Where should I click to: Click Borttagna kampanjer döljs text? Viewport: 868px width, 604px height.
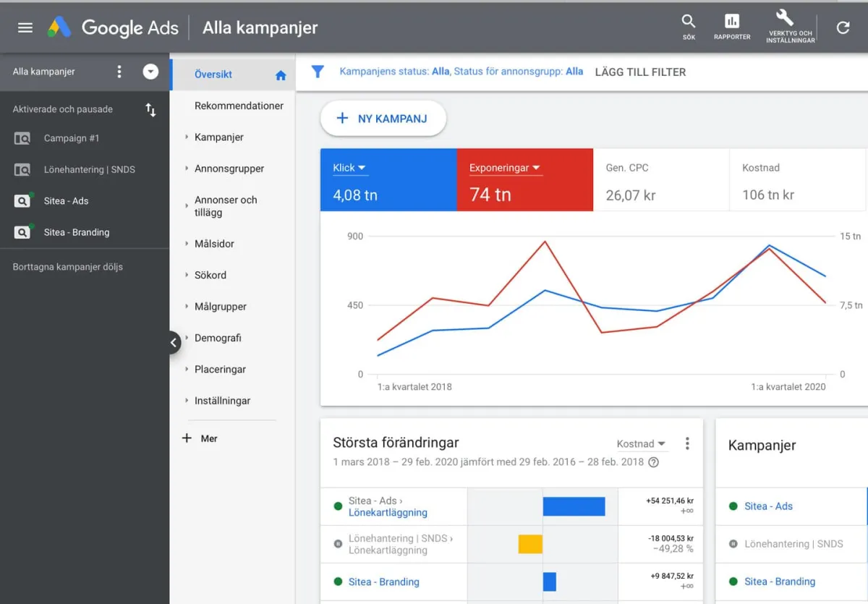(x=68, y=267)
